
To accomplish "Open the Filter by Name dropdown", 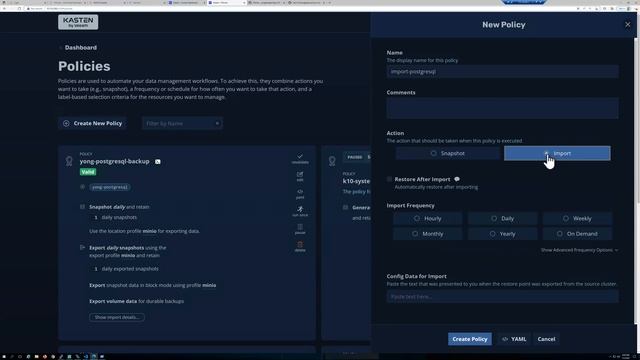I will [182, 123].
